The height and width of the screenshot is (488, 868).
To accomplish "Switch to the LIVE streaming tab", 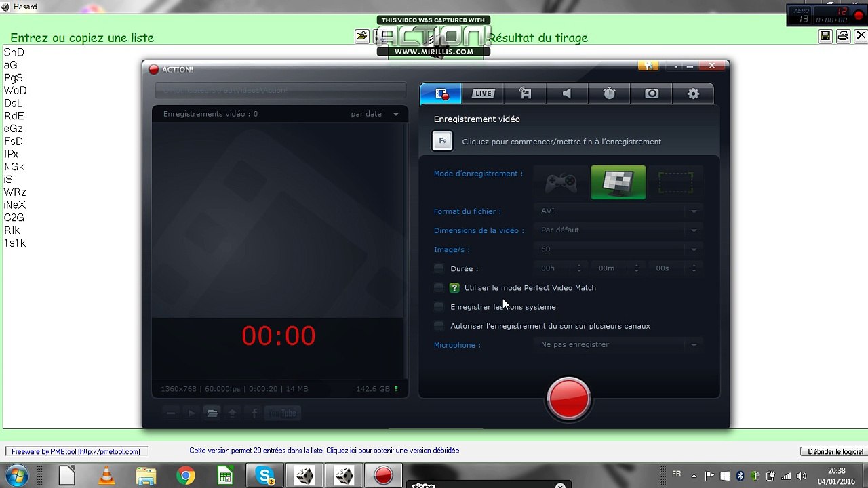I will [483, 94].
